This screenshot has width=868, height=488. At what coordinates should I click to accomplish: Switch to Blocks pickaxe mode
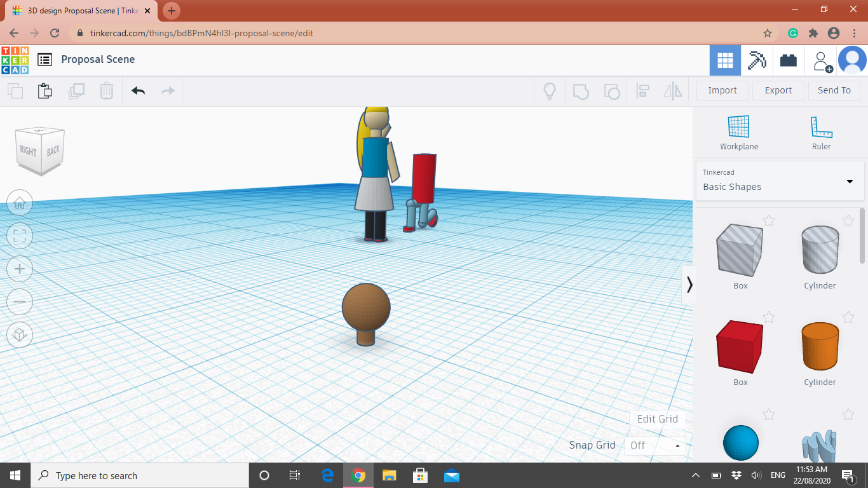tap(757, 60)
